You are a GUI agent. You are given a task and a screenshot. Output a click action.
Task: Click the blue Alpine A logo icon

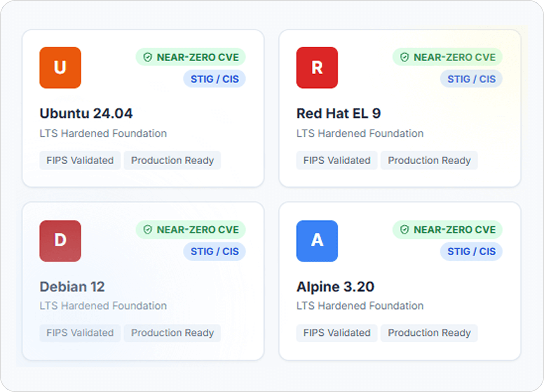click(317, 241)
